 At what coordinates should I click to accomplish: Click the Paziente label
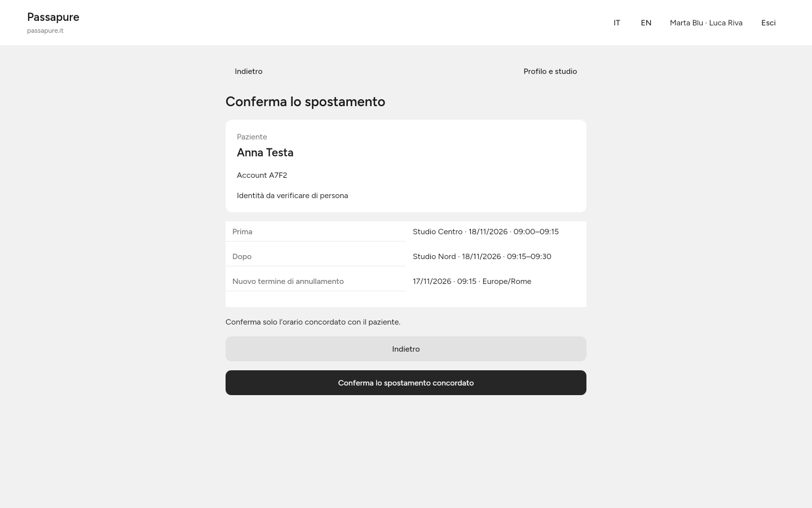tap(252, 137)
